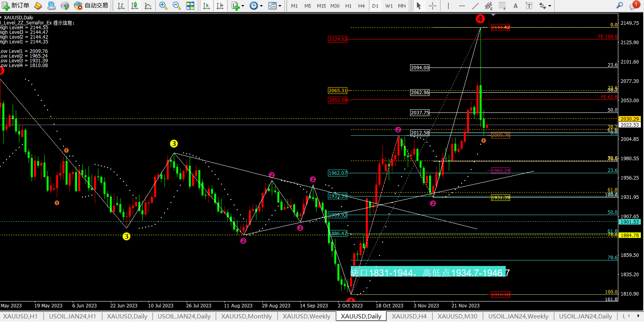Open the cloud virtual hosting icon
The image size is (644, 322).
[51, 6]
